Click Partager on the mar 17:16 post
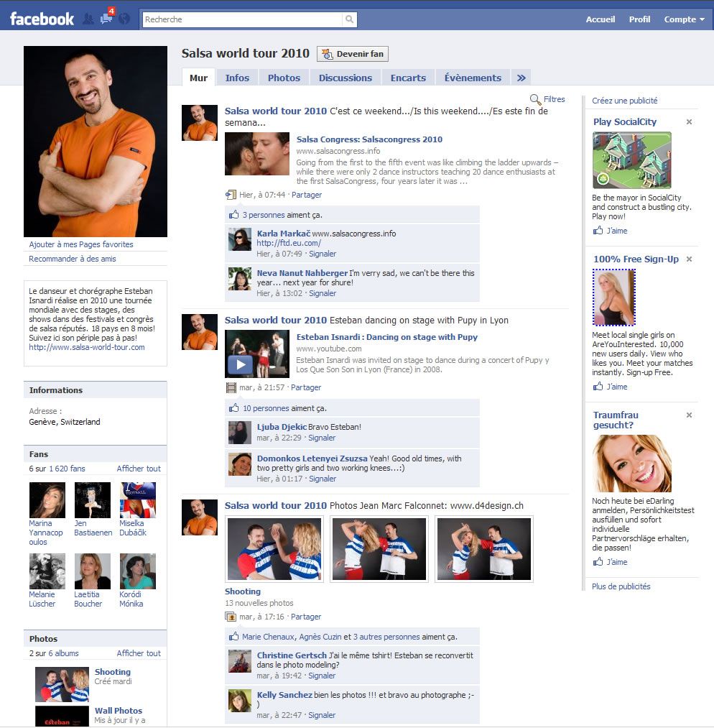Image resolution: width=714 pixels, height=728 pixels. [306, 617]
